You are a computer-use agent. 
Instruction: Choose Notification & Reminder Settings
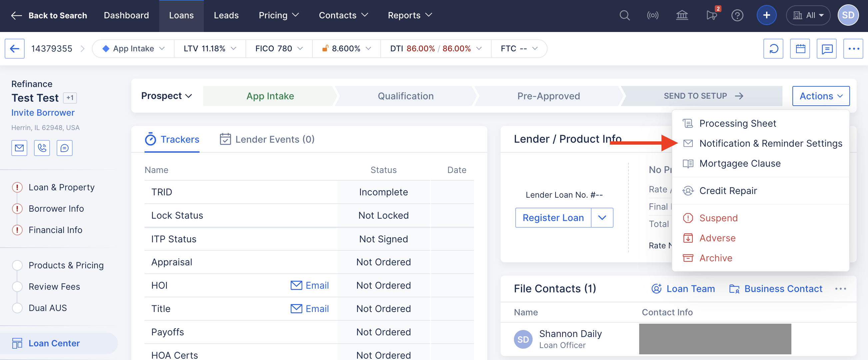(770, 144)
